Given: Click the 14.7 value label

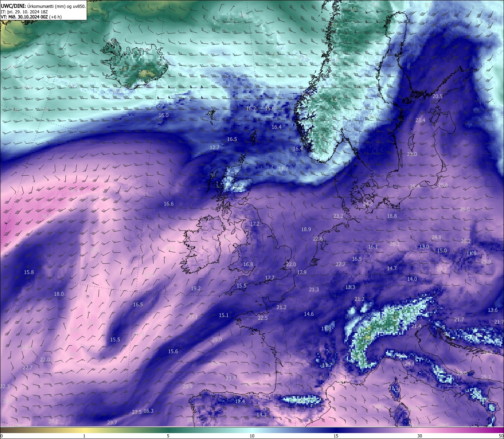Looking at the screenshot, I should pyautogui.click(x=392, y=268).
